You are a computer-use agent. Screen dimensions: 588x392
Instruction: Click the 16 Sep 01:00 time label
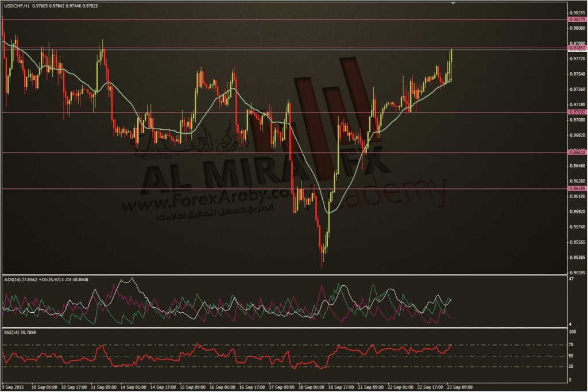222,387
